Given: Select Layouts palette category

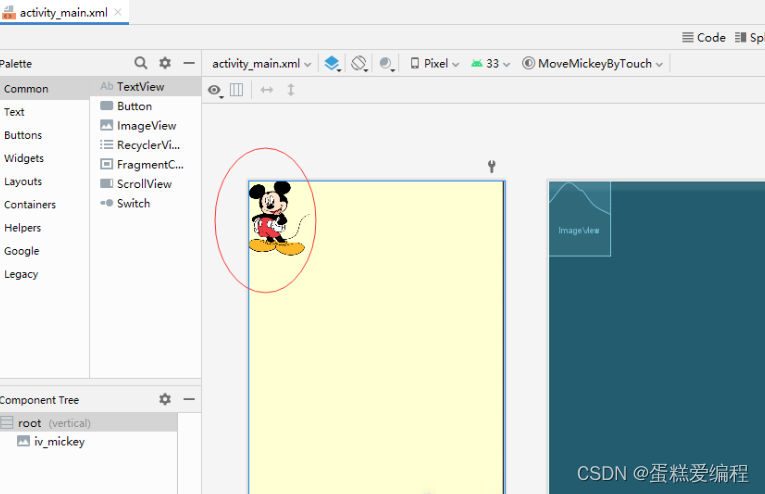Looking at the screenshot, I should (x=44, y=181).
